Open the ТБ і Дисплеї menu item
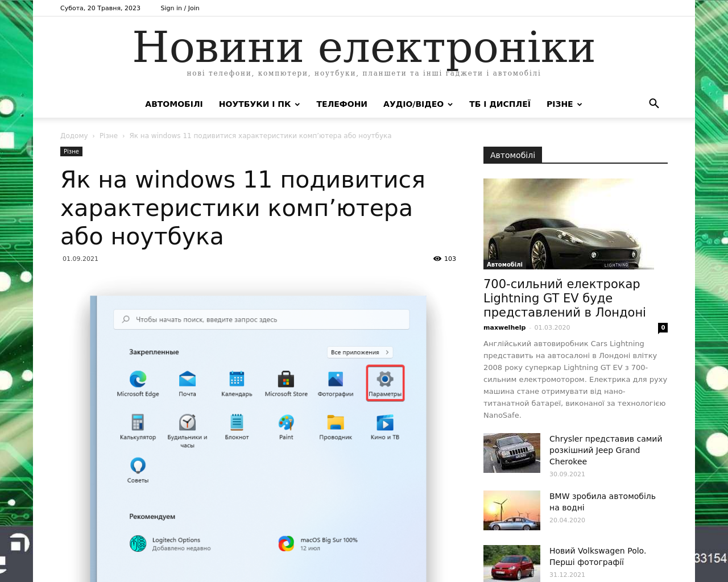 tap(500, 104)
